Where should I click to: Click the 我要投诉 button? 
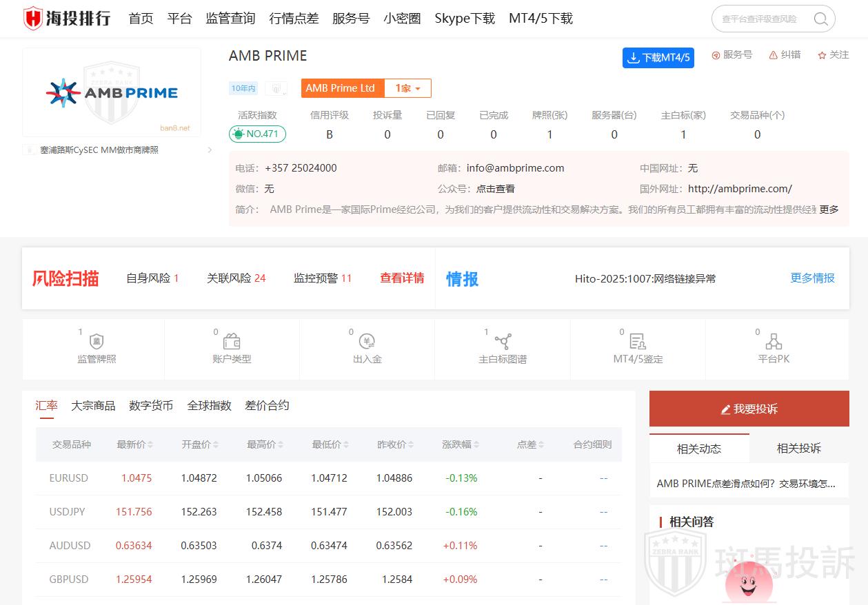(749, 409)
